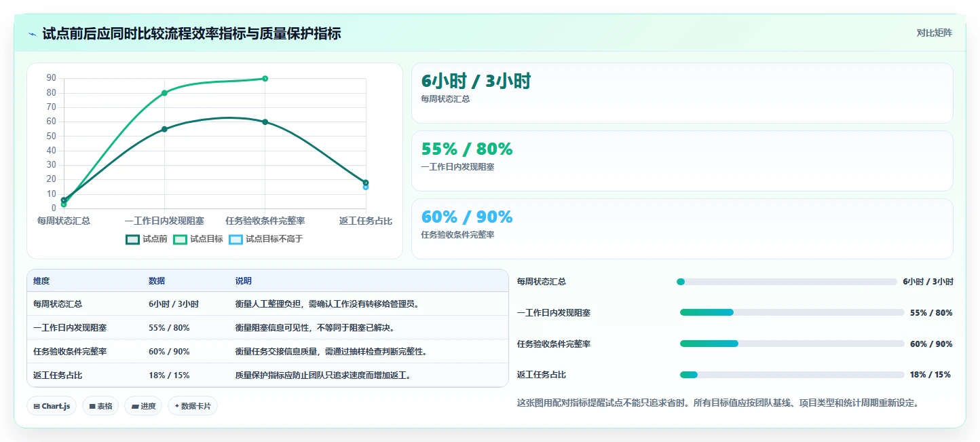
Task: Click the 返工任务占比 chart axis label
Action: [366, 221]
